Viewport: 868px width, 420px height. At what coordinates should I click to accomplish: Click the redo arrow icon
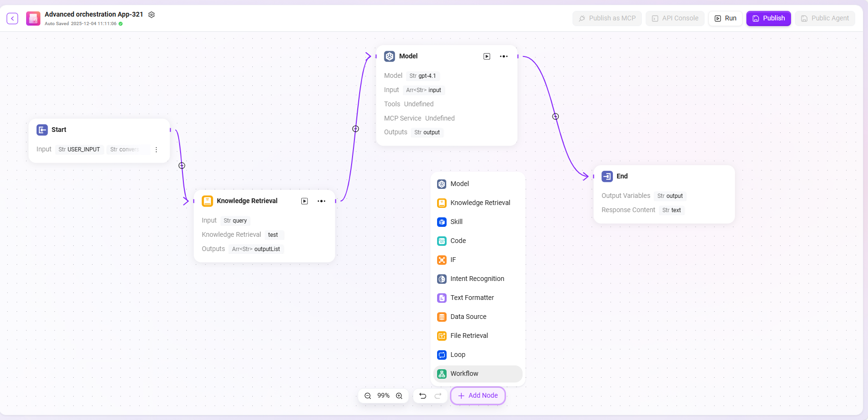[438, 396]
